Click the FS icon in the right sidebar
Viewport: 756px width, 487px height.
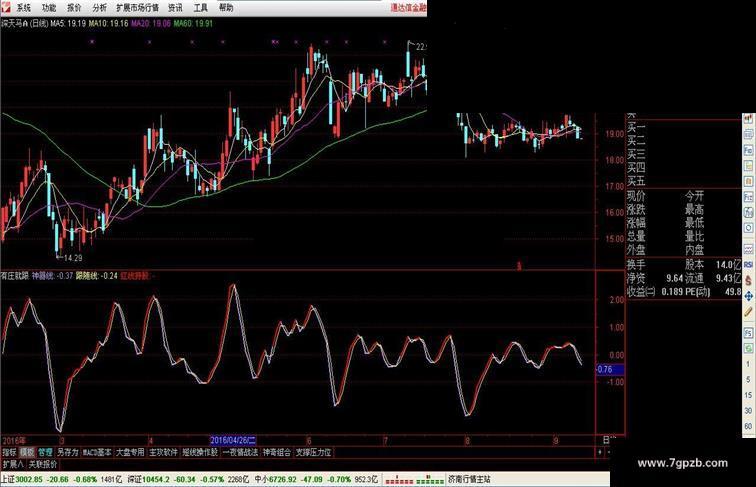tap(748, 333)
